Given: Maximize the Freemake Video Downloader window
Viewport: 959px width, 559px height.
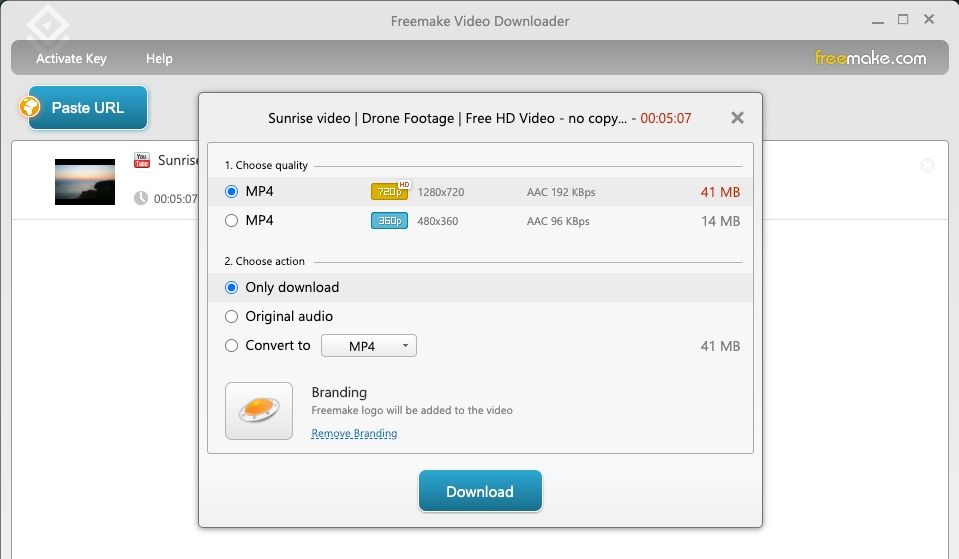Looking at the screenshot, I should pyautogui.click(x=903, y=20).
